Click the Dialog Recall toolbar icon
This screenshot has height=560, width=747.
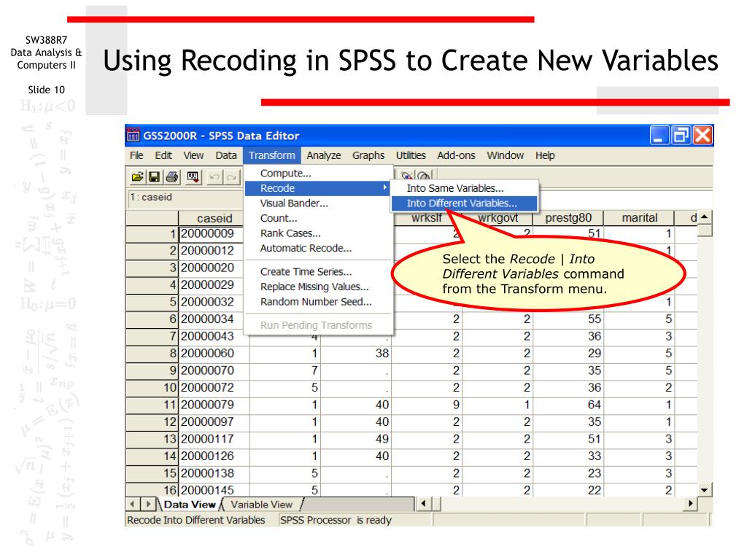193,178
